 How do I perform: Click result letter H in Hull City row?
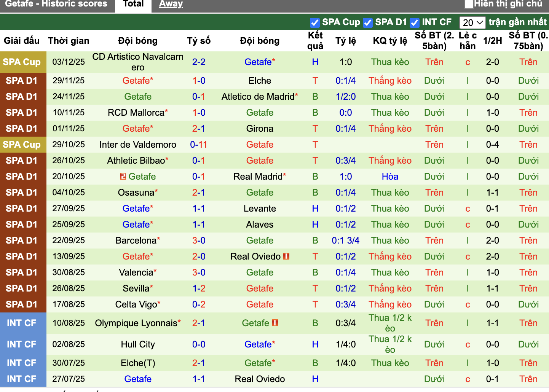pyautogui.click(x=315, y=344)
